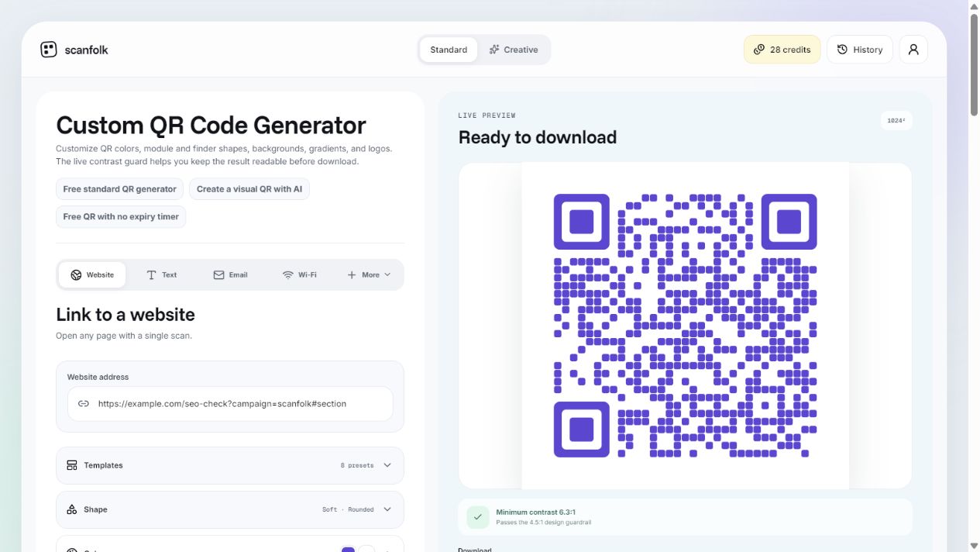Expand the Templates section chevron

[387, 465]
